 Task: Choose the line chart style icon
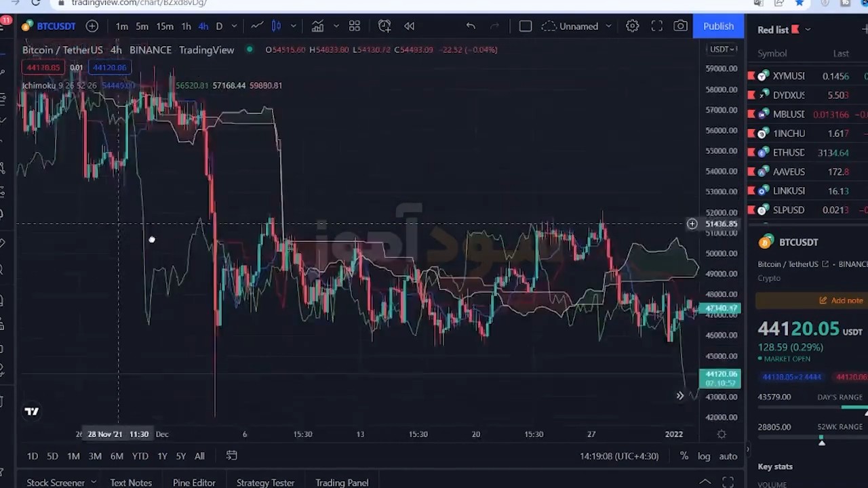pyautogui.click(x=257, y=26)
